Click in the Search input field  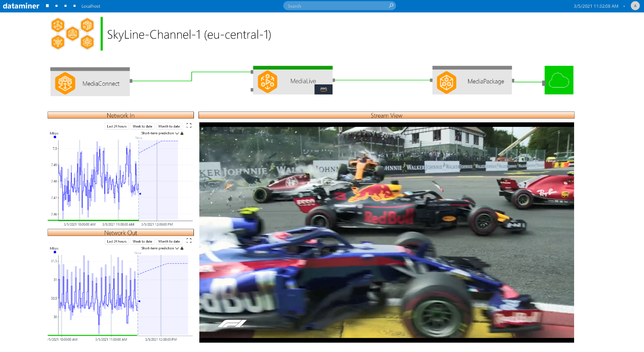click(x=340, y=6)
